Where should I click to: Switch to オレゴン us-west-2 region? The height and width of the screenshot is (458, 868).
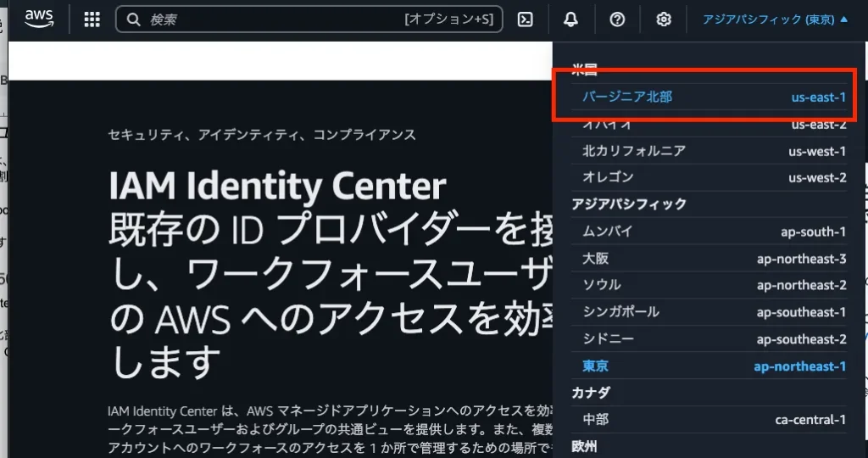tap(714, 177)
